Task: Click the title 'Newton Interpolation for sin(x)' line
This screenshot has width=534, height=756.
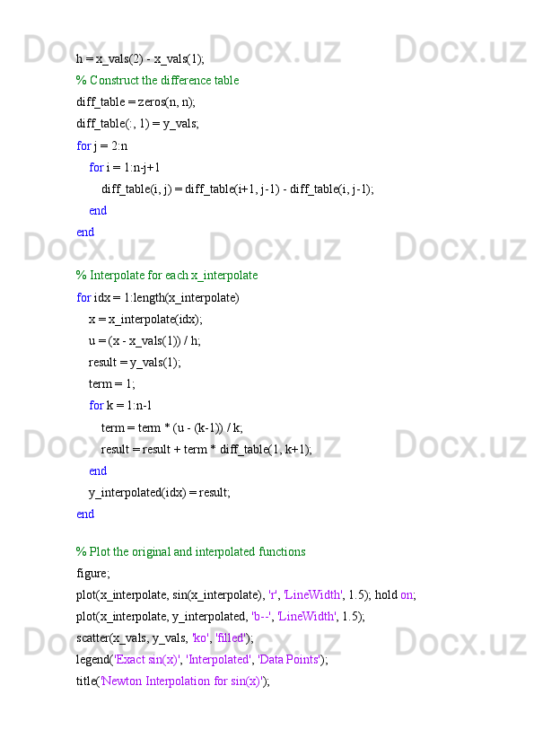Action: pos(173,681)
